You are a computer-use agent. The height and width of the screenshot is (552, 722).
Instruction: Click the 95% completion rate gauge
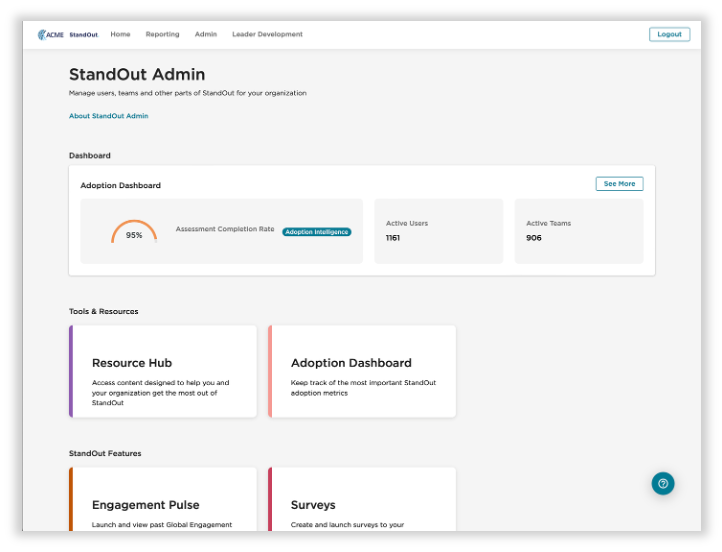click(x=134, y=232)
